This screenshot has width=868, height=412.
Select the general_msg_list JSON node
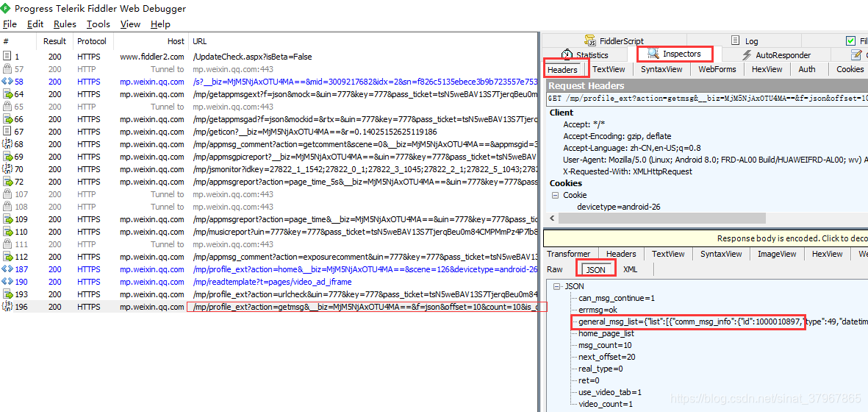click(722, 322)
